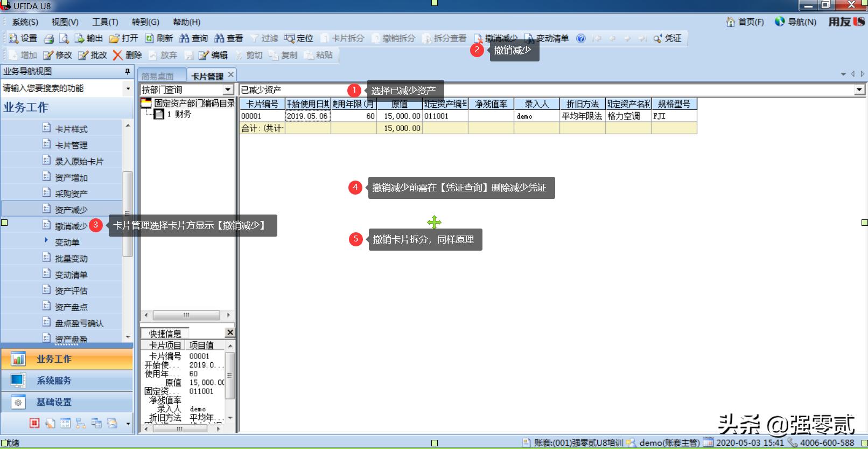
Task: Click the red square shortcut icon at sidebar bottom
Action: 34,423
